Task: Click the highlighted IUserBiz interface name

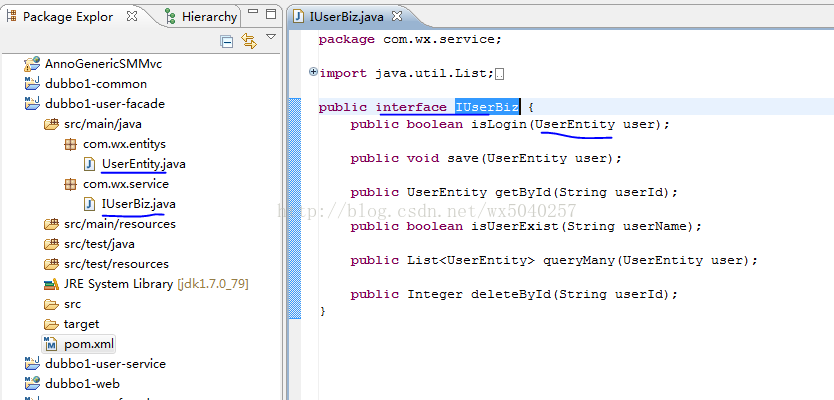Action: coord(487,107)
